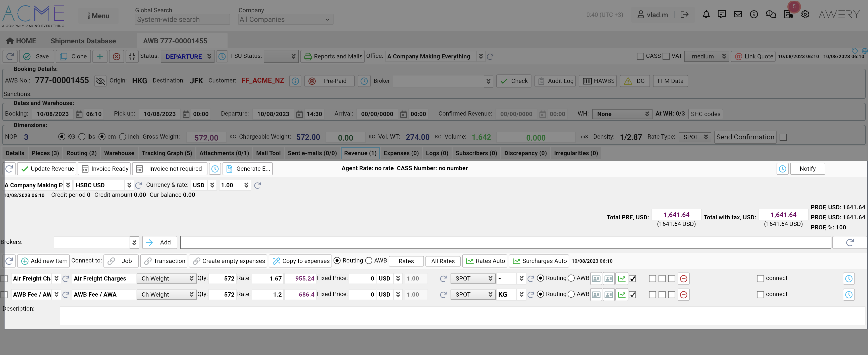This screenshot has width=868, height=355.
Task: Open the All Companies dropdown
Action: (285, 20)
